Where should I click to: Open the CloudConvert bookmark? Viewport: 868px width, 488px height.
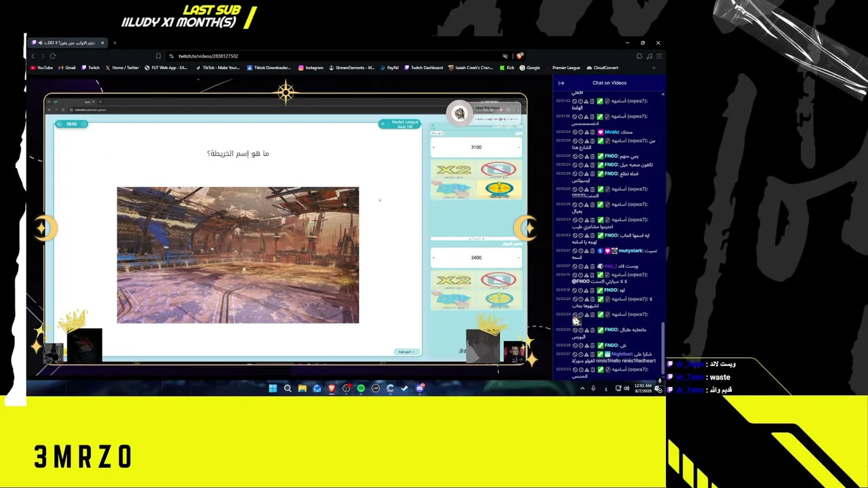[x=603, y=68]
